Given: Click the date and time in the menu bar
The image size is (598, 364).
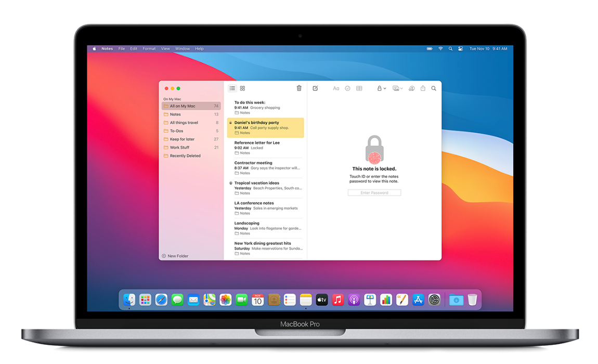Looking at the screenshot, I should pos(488,49).
